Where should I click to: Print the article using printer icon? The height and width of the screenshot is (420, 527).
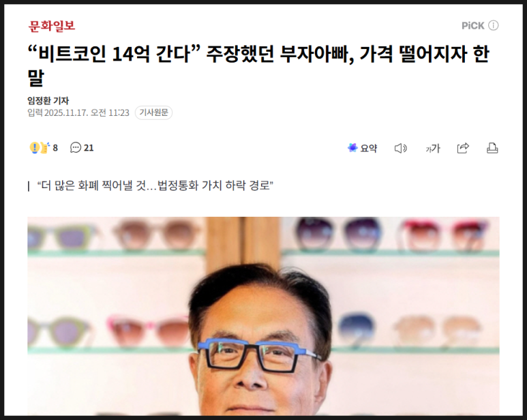(x=492, y=148)
